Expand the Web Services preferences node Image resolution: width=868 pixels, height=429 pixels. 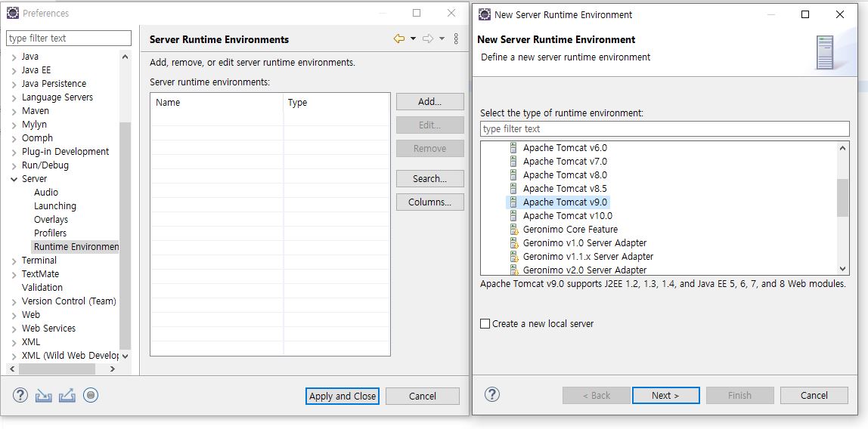[14, 329]
